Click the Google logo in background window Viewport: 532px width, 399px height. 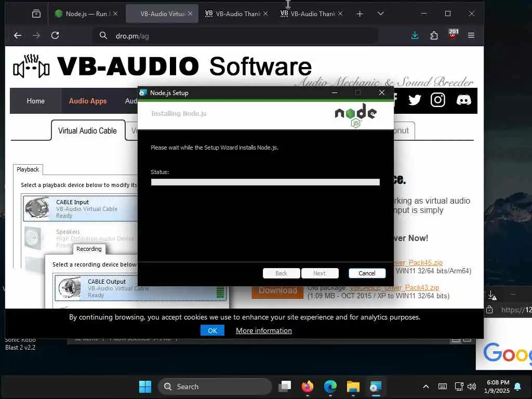507,353
